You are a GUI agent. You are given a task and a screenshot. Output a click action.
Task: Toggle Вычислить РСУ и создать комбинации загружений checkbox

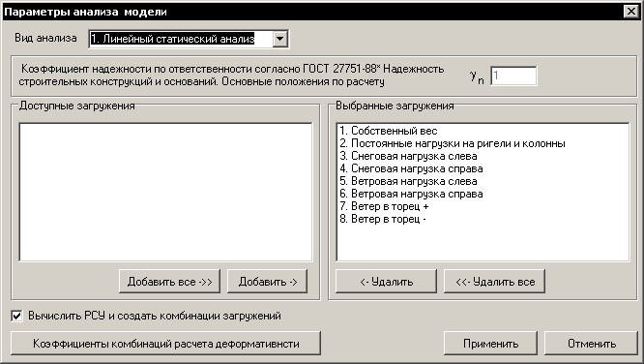click(x=16, y=316)
